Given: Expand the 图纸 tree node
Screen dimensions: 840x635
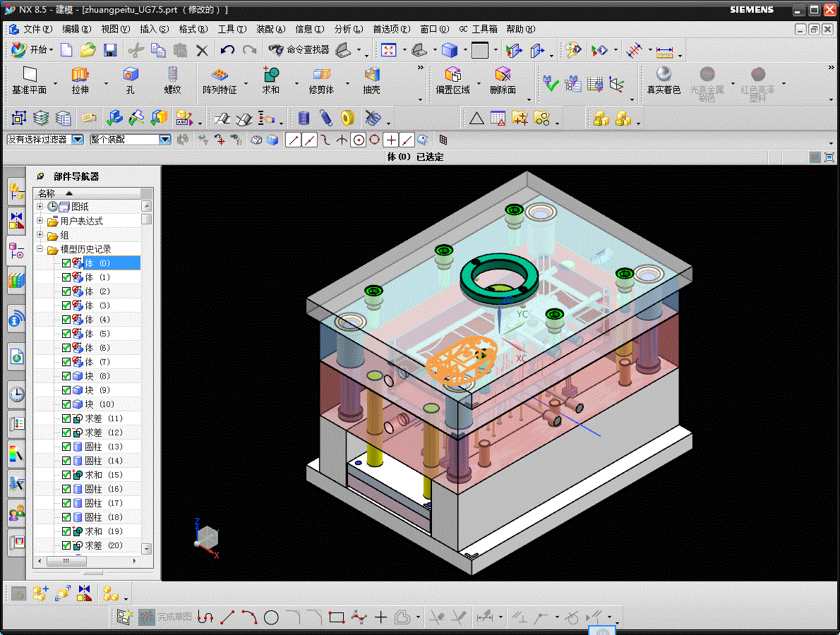Looking at the screenshot, I should pyautogui.click(x=40, y=207).
